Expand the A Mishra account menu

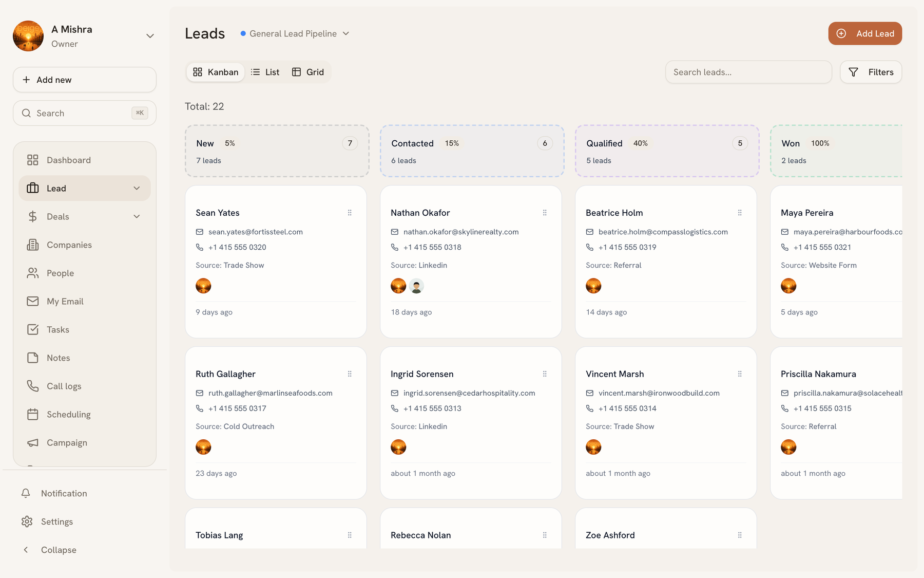[150, 36]
